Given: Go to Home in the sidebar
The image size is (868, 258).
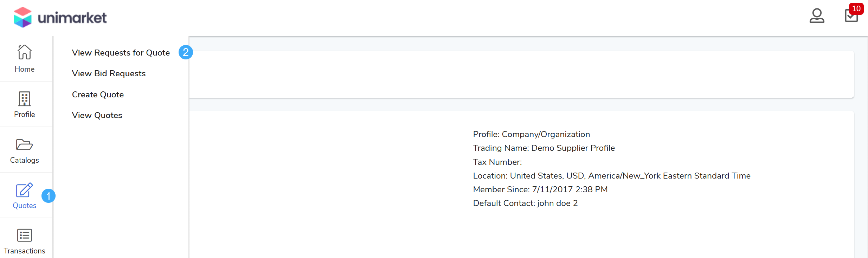Looking at the screenshot, I should tap(25, 58).
